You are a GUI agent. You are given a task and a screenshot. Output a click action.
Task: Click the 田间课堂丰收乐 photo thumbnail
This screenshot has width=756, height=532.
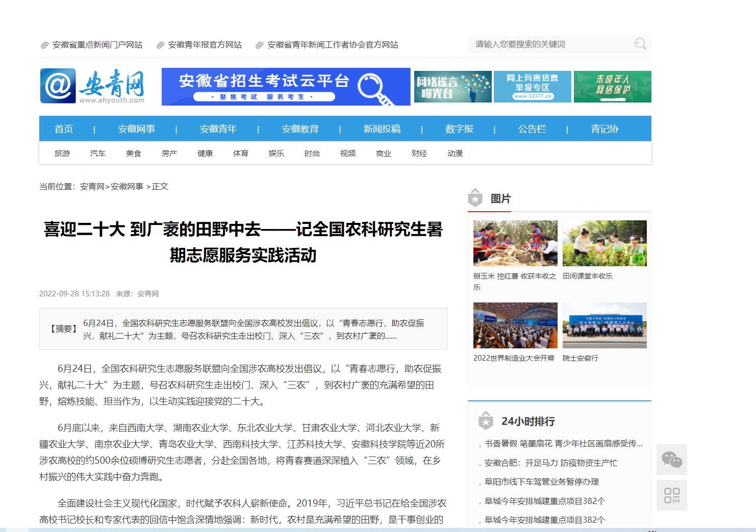pyautogui.click(x=604, y=243)
